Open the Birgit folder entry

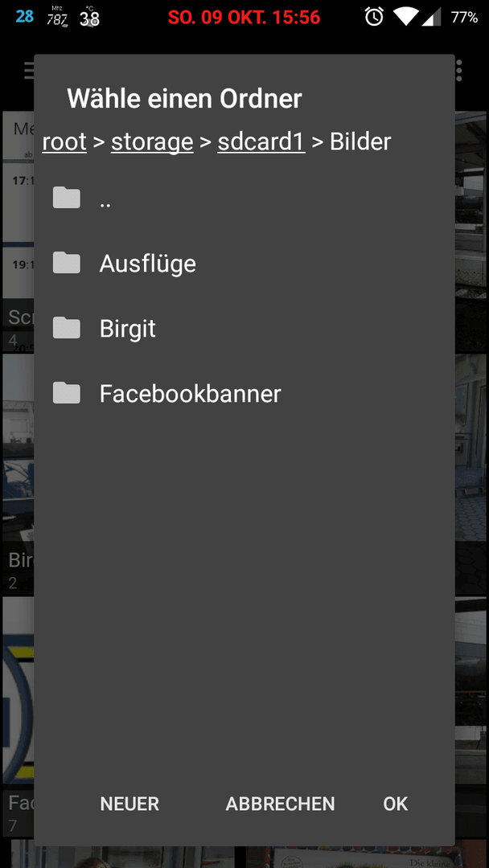[244, 329]
